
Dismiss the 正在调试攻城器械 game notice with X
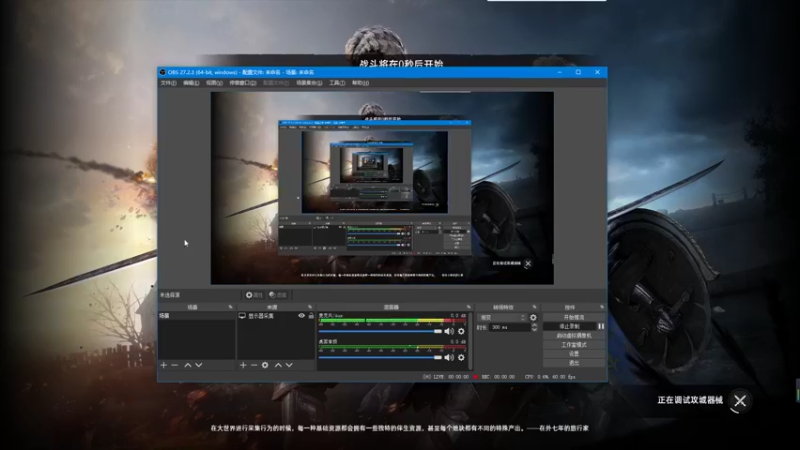pyautogui.click(x=740, y=401)
